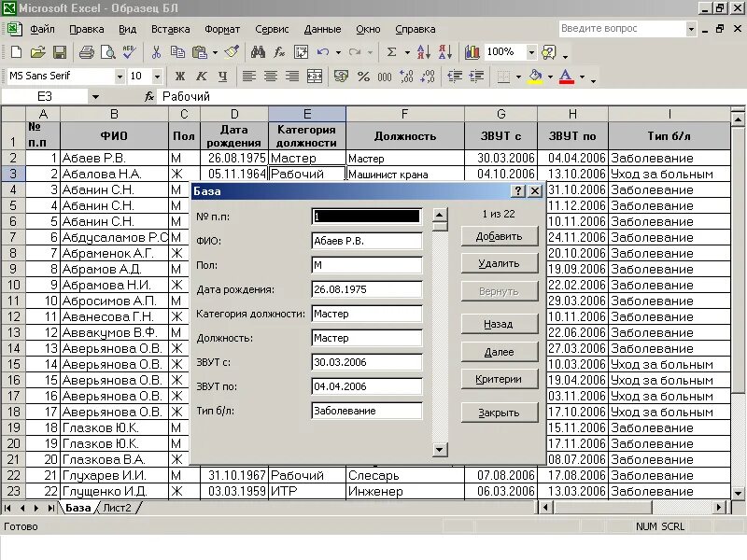Image resolution: width=747 pixels, height=560 pixels.
Task: Click the Дата рождения field in the form
Action: click(367, 289)
